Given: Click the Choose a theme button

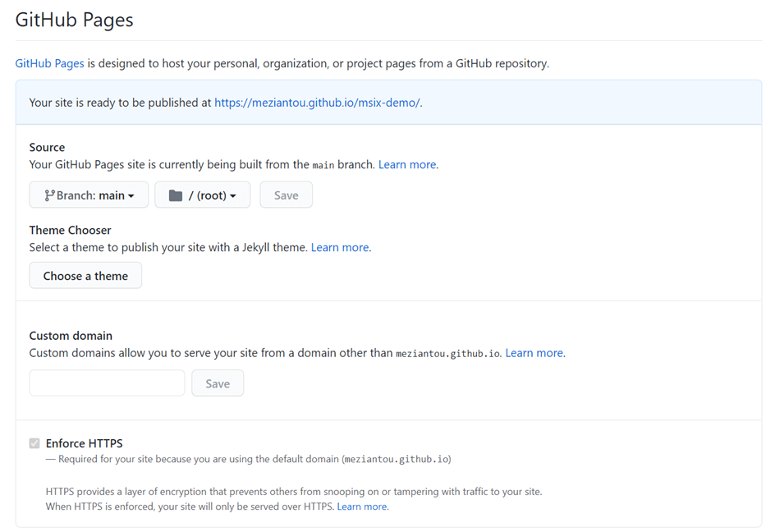Looking at the screenshot, I should pos(85,276).
